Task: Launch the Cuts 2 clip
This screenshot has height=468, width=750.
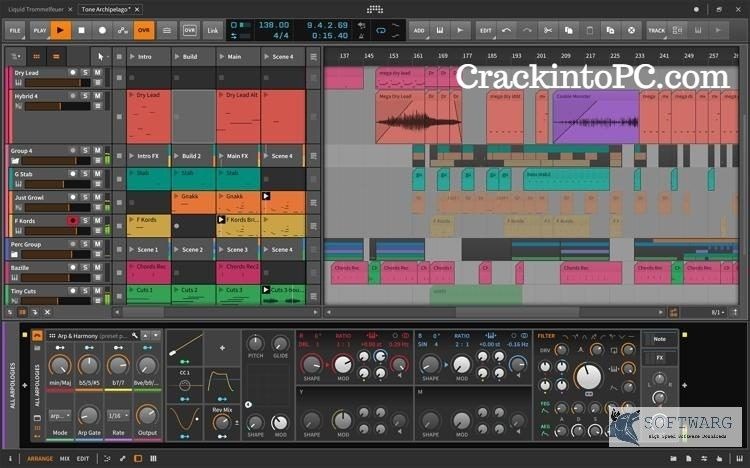Action: click(177, 290)
